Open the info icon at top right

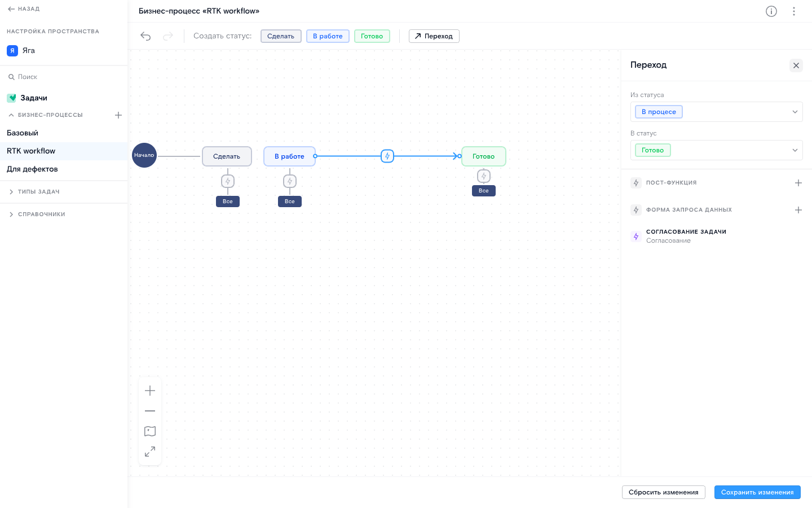coord(771,11)
